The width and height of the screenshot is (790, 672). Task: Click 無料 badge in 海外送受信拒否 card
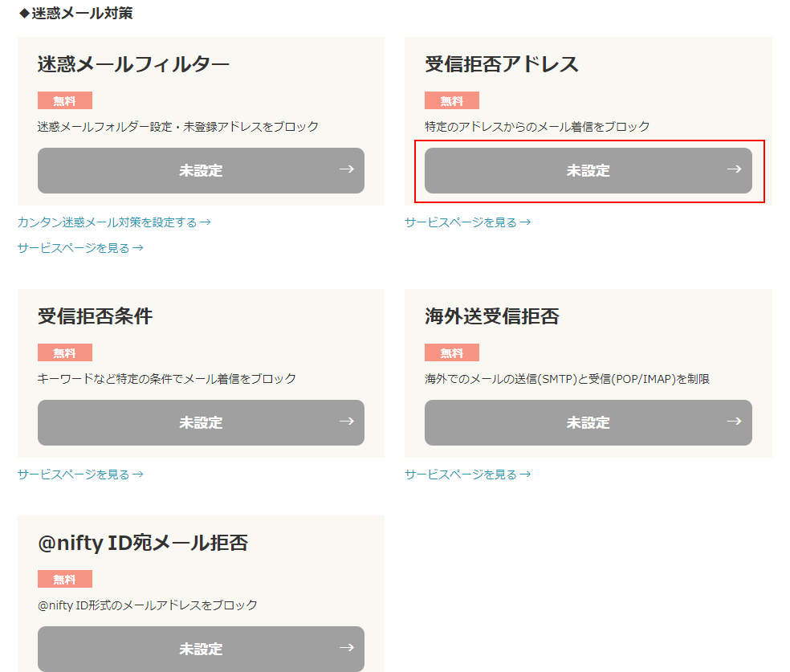[x=452, y=352]
